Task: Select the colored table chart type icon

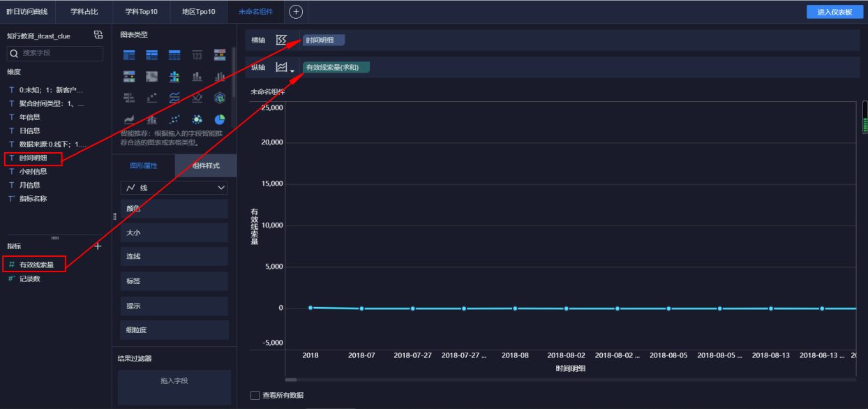Action: (220, 54)
